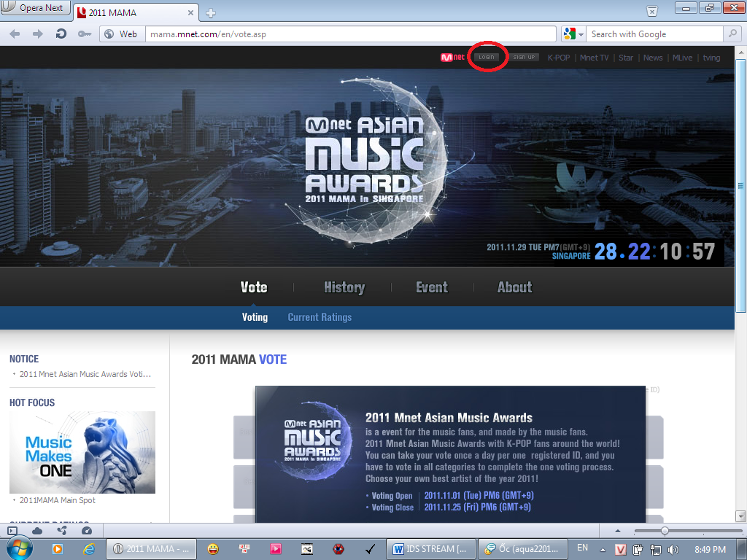Open Yahoo Messenger smiley taskbar icon
This screenshot has height=560, width=747.
click(x=213, y=549)
